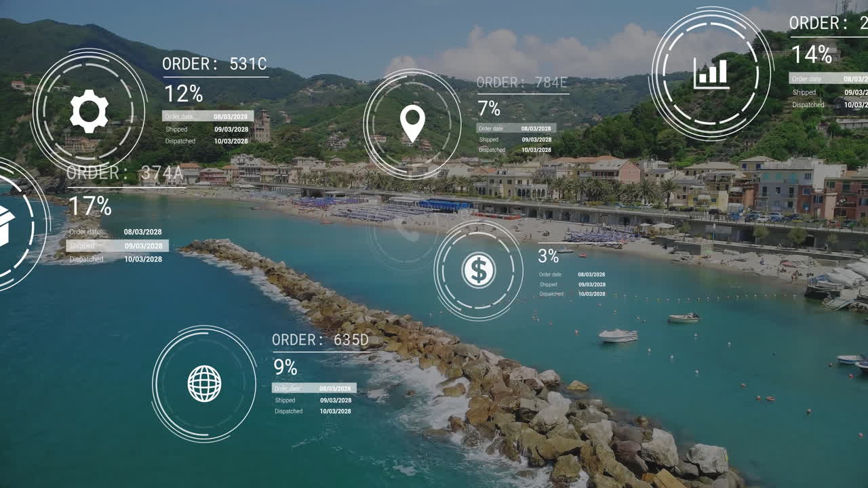Click the faded phone icon
868x488 pixels.
click(407, 230)
